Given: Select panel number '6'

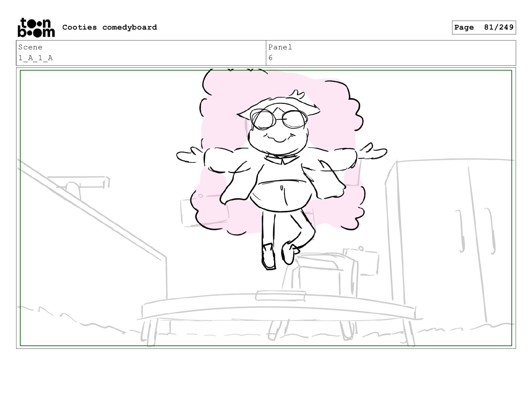Looking at the screenshot, I should tap(270, 58).
